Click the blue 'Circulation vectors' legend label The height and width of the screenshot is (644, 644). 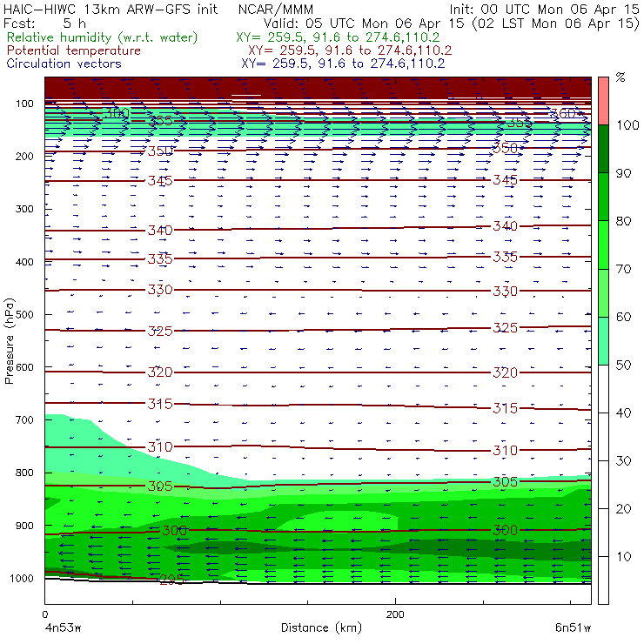(64, 64)
